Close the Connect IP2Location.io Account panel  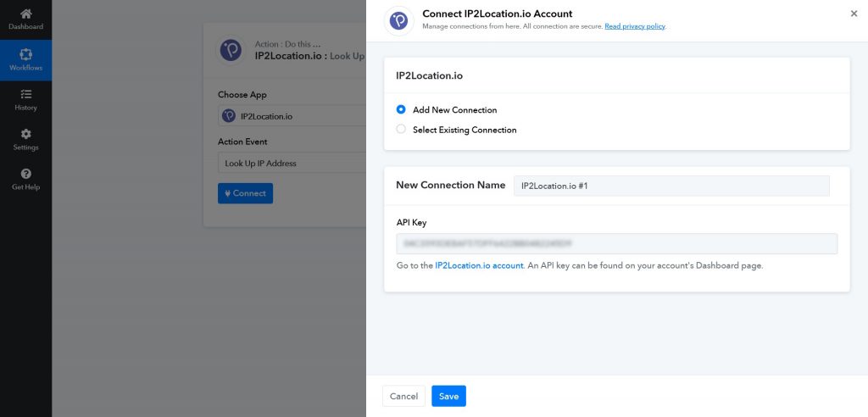coord(853,14)
